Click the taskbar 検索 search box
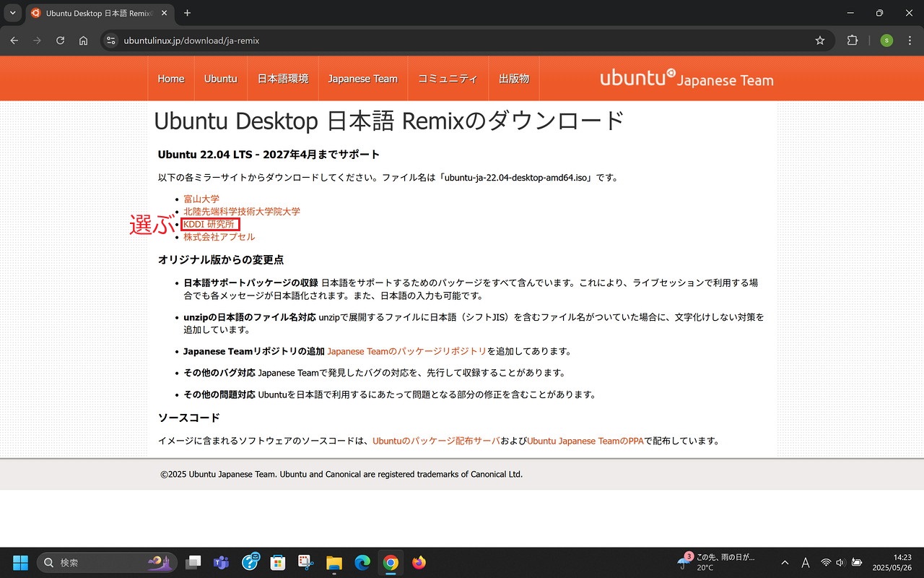The width and height of the screenshot is (924, 578). (107, 562)
